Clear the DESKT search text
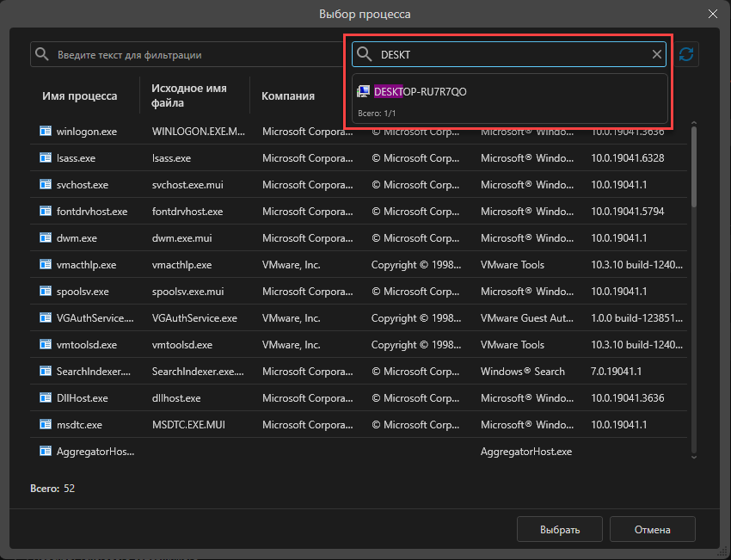This screenshot has height=560, width=731. pos(657,54)
